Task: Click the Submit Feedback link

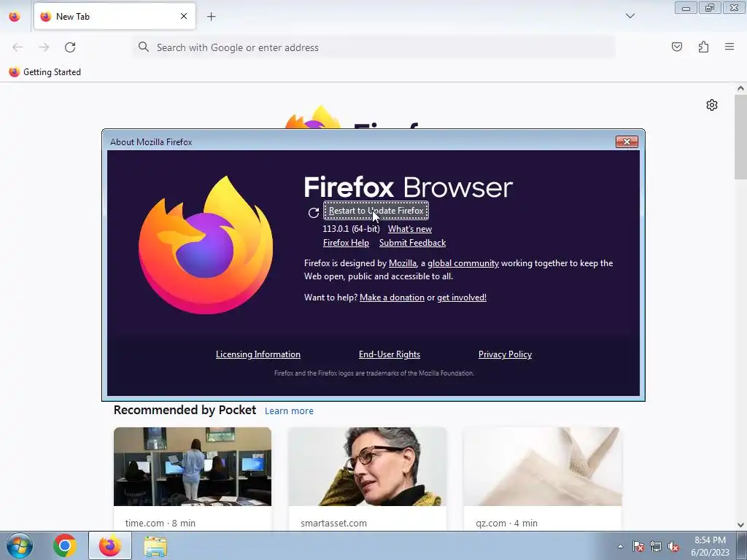Action: point(413,243)
